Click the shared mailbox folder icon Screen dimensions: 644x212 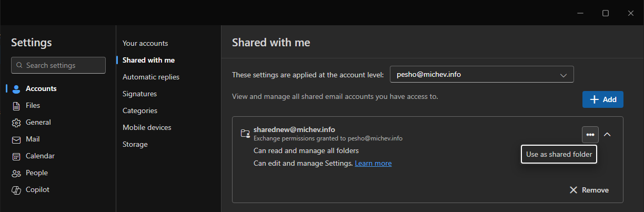coord(245,134)
